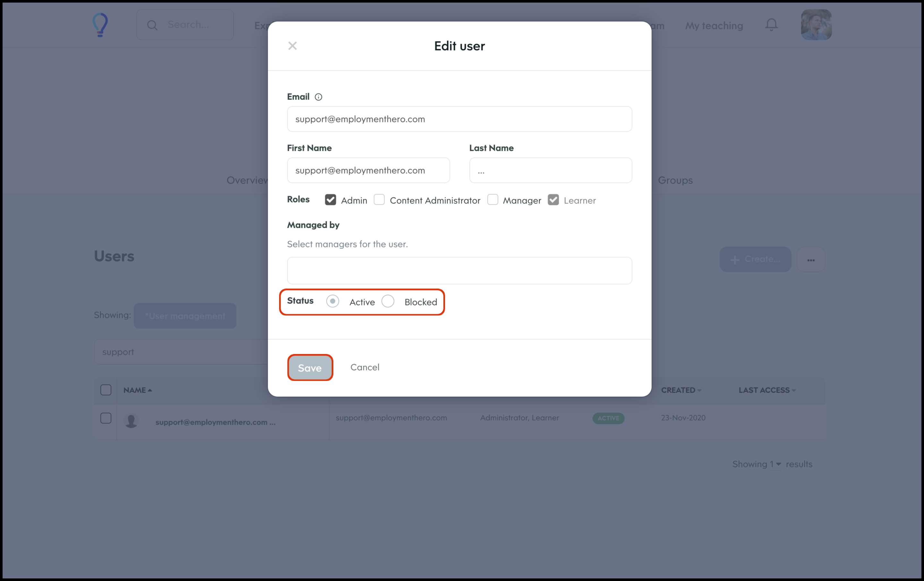The height and width of the screenshot is (581, 924).
Task: Open the notifications bell
Action: (x=771, y=25)
